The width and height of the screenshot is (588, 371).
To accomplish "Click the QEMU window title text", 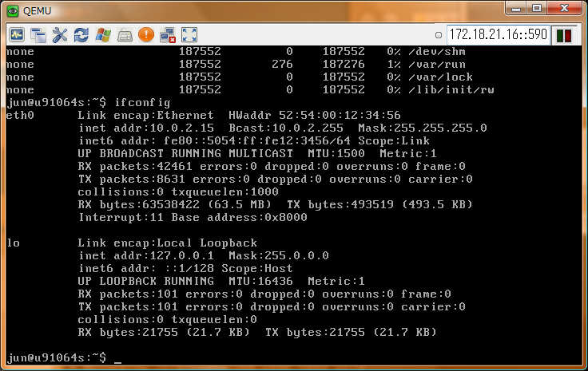I will 37,11.
